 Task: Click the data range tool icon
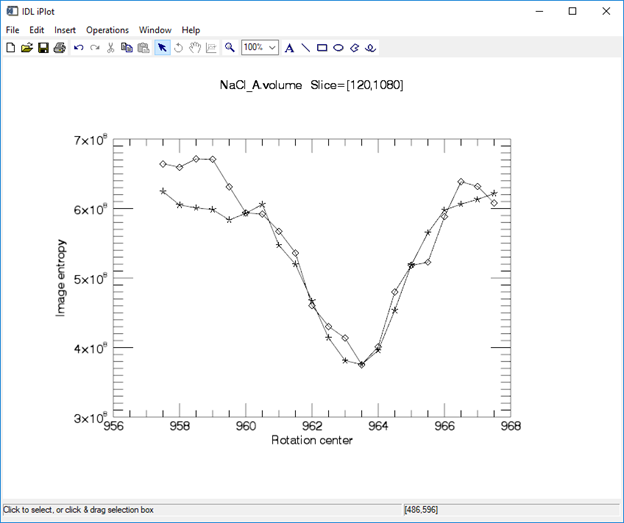(x=211, y=48)
